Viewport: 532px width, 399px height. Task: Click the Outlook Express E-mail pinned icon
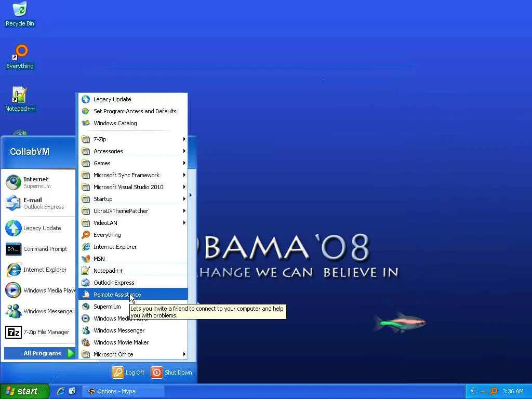pyautogui.click(x=13, y=203)
